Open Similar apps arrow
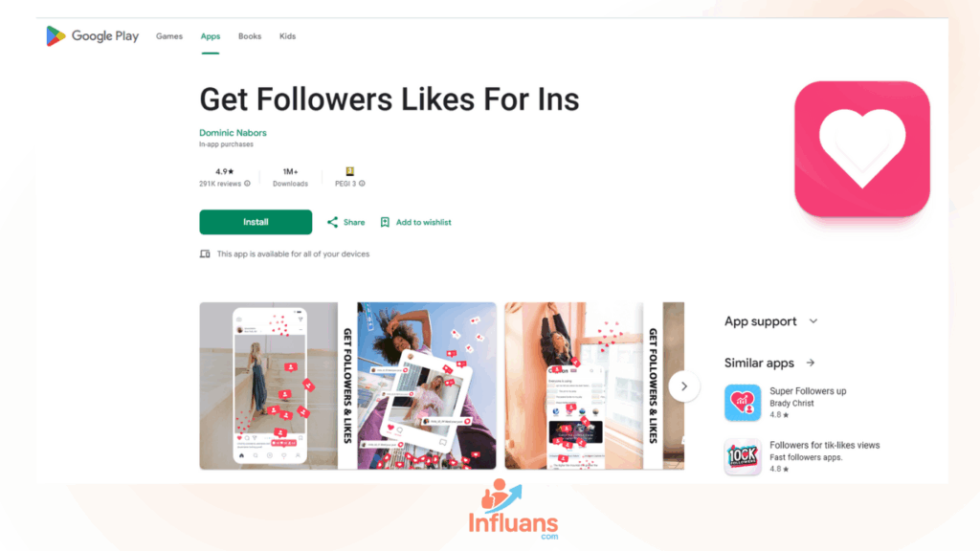Image resolution: width=980 pixels, height=551 pixels. click(811, 363)
